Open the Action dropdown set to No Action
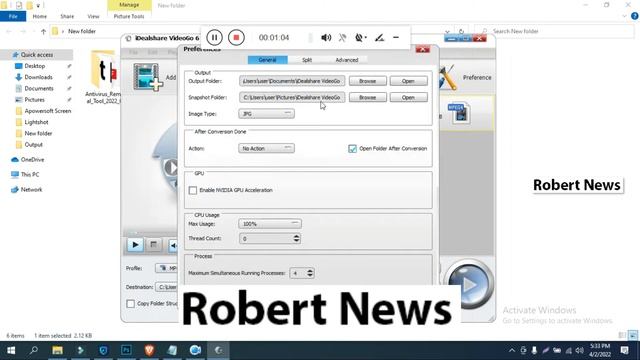Viewport: 640px width, 360px height. click(x=266, y=149)
